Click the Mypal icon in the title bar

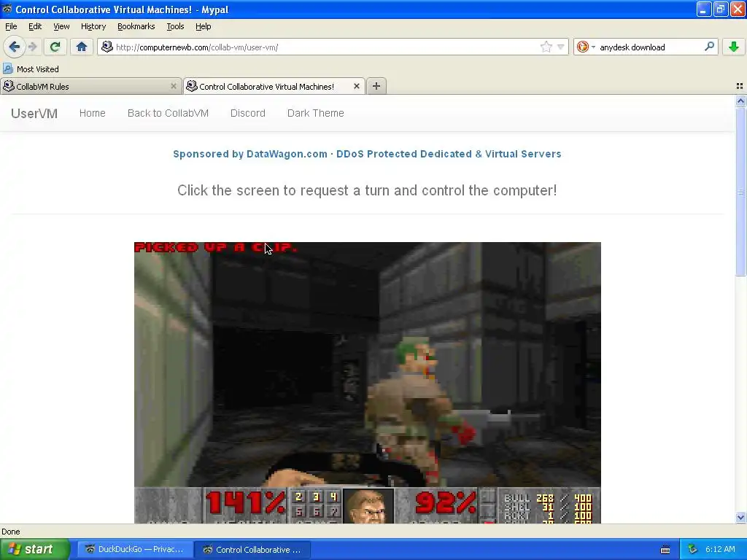[x=7, y=9]
